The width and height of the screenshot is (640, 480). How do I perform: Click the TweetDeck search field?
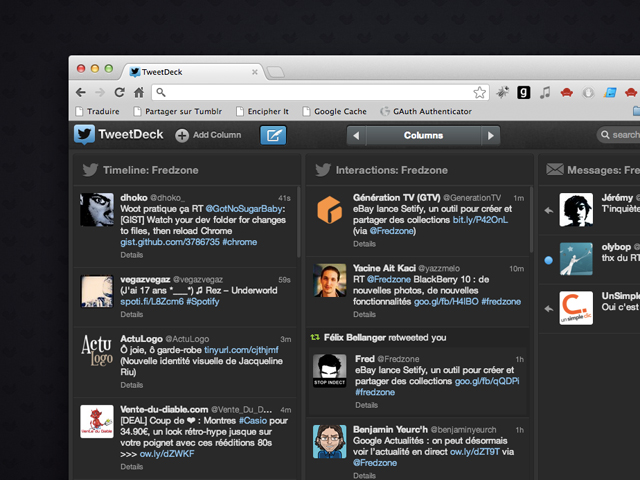[618, 135]
